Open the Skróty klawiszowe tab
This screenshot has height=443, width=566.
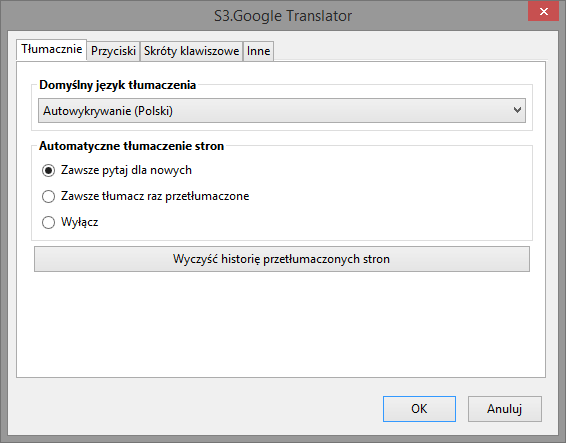[x=191, y=51]
